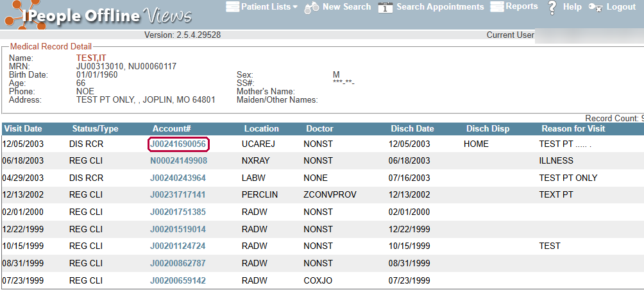
Task: Click discharge disposition HOME
Action: coord(476,144)
